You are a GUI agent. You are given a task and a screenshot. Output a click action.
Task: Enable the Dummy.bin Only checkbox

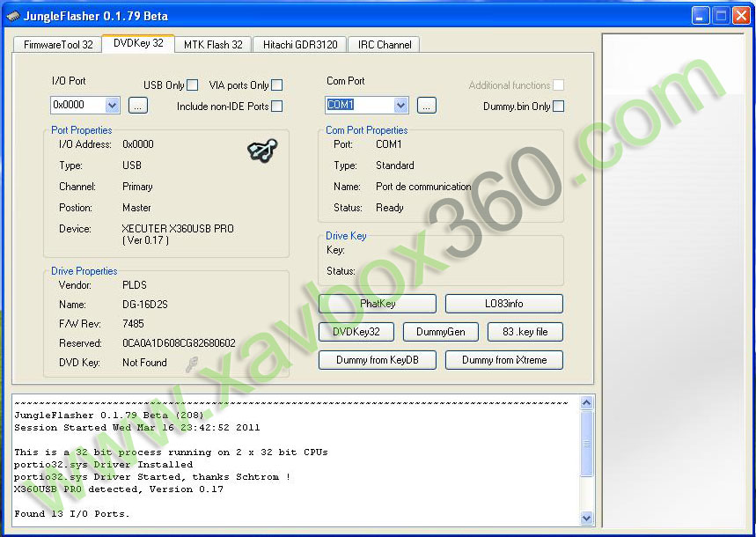[x=558, y=107]
